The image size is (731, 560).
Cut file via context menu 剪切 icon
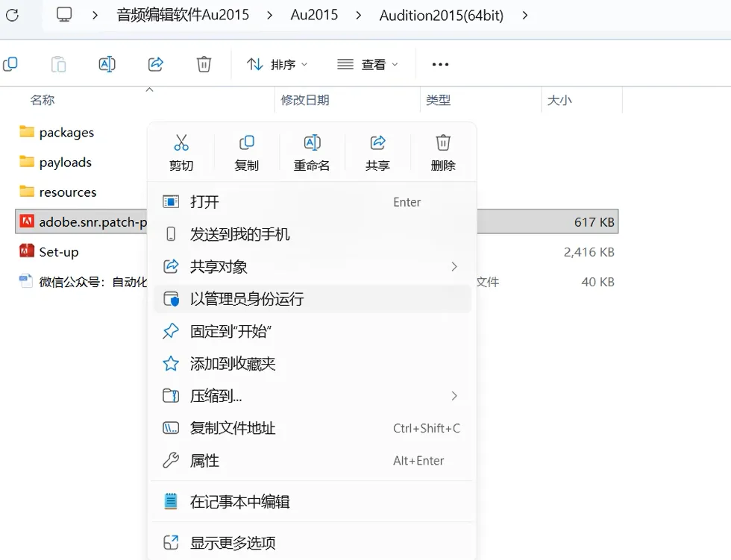tap(181, 142)
